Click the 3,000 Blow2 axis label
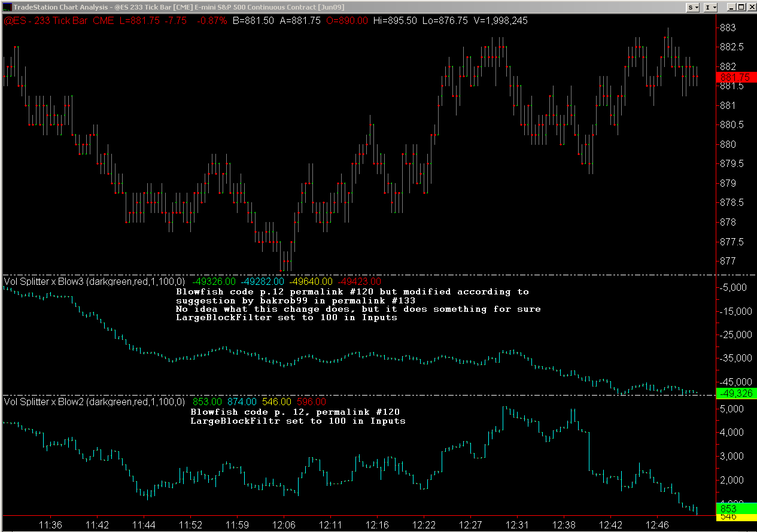This screenshot has height=532, width=757. (733, 457)
